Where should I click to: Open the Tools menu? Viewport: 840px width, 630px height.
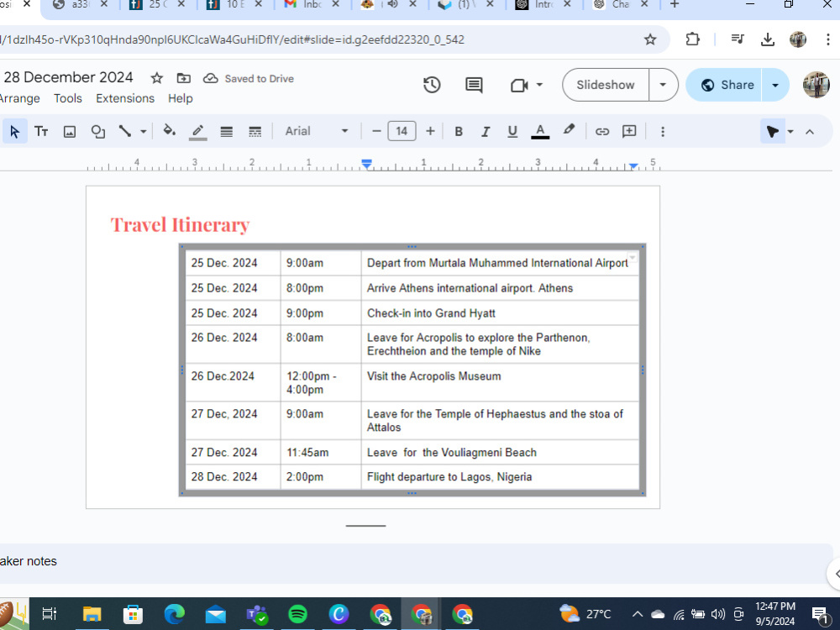pos(68,98)
